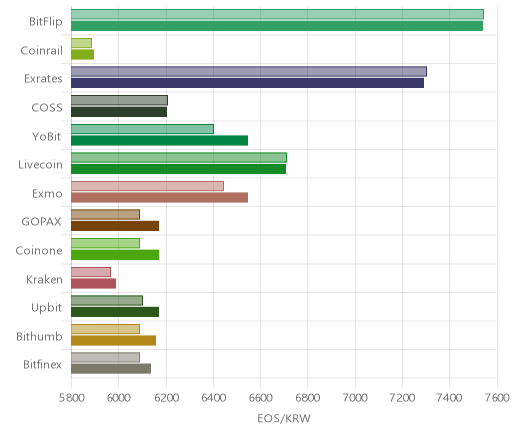Select the Livecoin exchange label
512x436 pixels.
[40, 165]
